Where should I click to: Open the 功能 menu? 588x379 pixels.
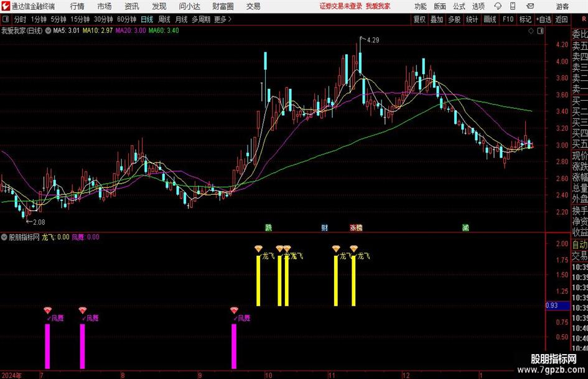(x=421, y=6)
